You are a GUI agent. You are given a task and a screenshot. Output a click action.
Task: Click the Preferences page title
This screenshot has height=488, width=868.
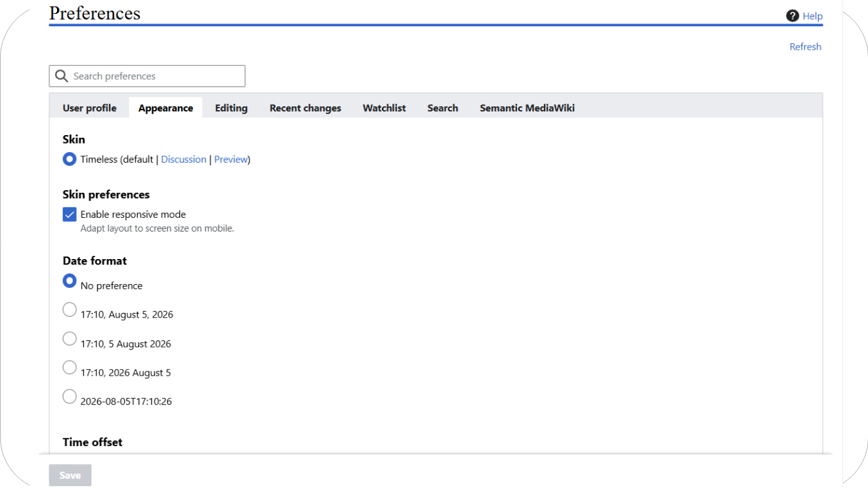pyautogui.click(x=94, y=13)
